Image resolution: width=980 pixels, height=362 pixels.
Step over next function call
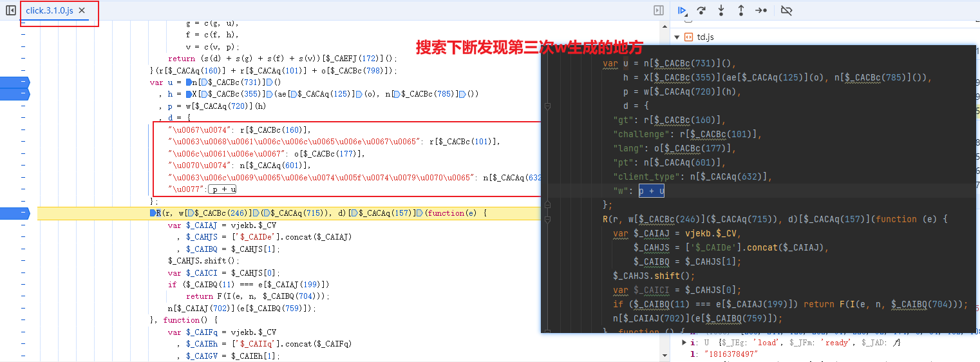coord(702,10)
